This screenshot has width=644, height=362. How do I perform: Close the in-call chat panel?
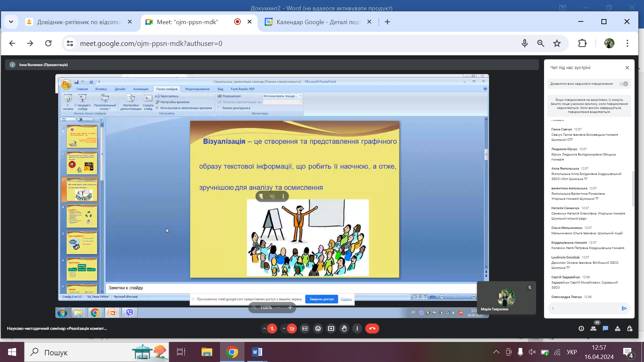coord(627,68)
